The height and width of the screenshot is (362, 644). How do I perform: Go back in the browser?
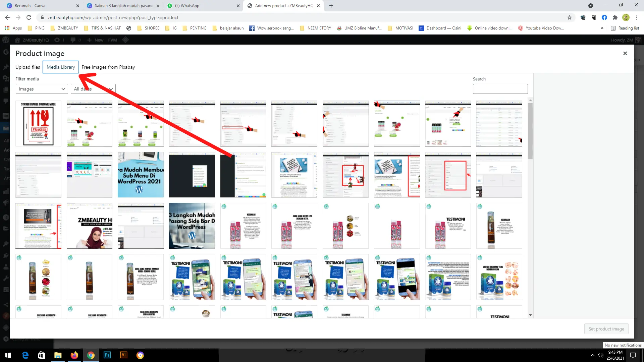7,17
